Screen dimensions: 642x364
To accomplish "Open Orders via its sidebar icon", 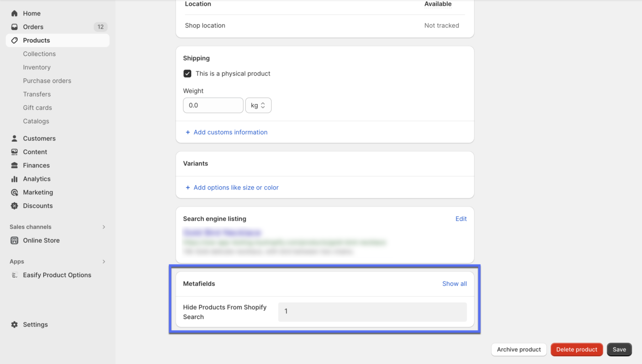I will click(14, 27).
